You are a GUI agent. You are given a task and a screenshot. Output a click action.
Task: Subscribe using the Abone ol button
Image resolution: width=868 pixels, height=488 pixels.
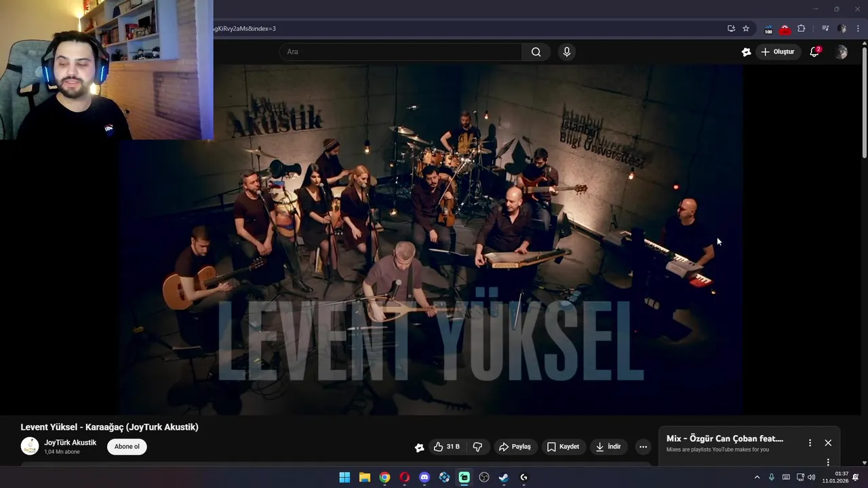click(127, 447)
